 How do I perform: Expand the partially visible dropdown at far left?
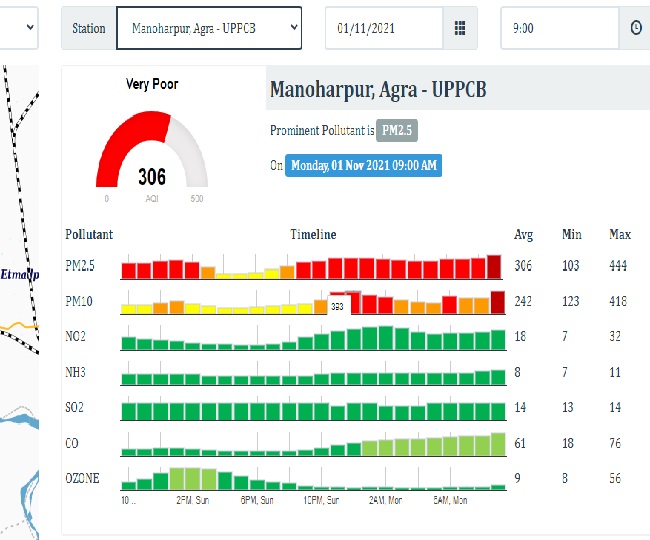20,29
